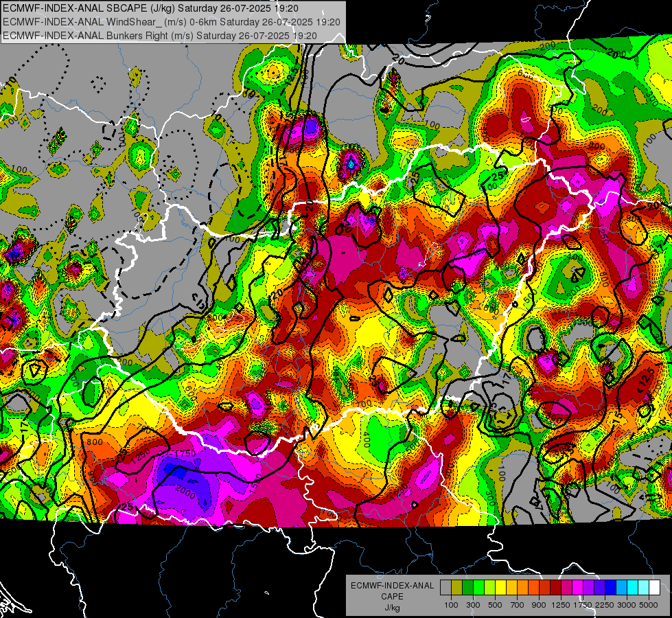
Task: Click the legend tick label '2250'
Action: click(x=605, y=605)
